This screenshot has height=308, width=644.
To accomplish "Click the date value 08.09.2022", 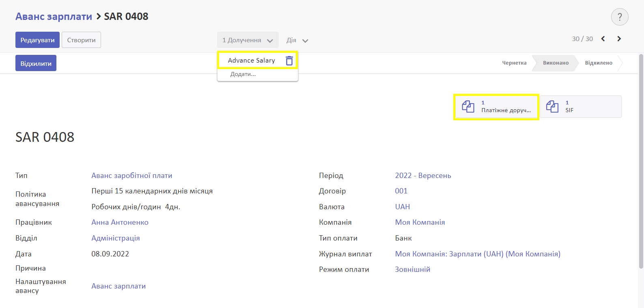I will point(110,254).
